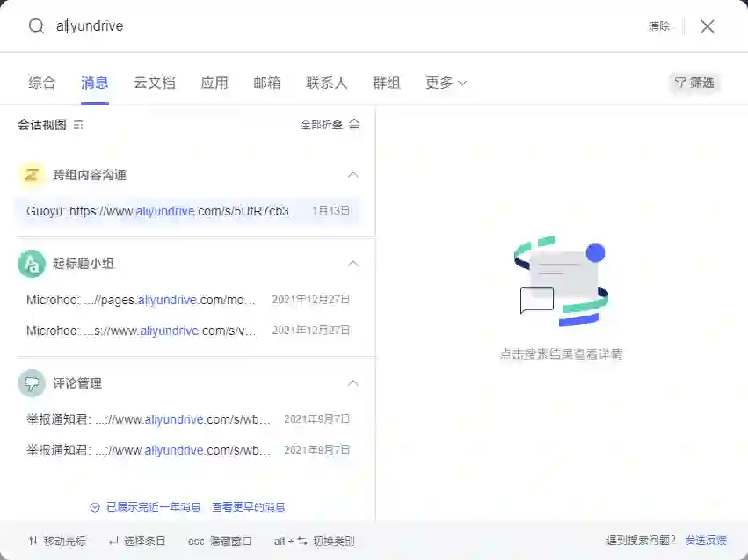Click the 已展示完近一年消息 info icon

(x=95, y=507)
